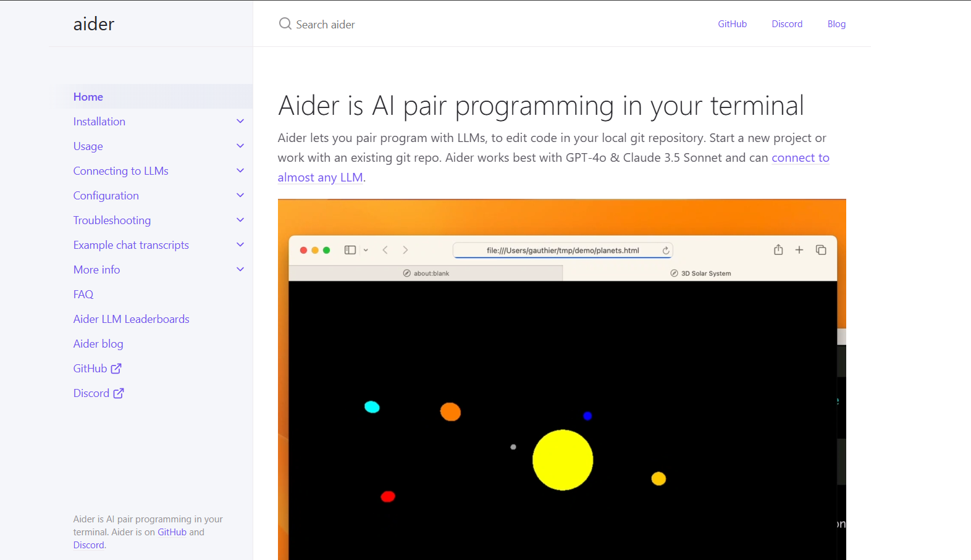Expand the Example chat transcripts chevron

240,245
